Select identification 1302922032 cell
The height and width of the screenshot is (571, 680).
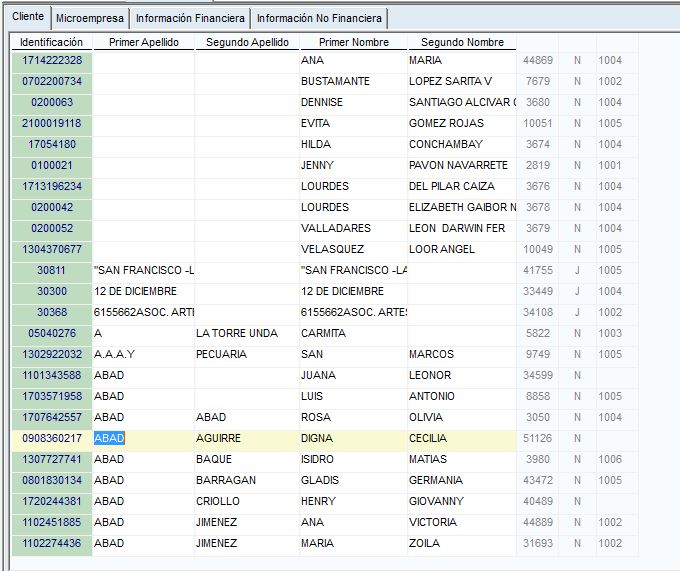coord(52,355)
